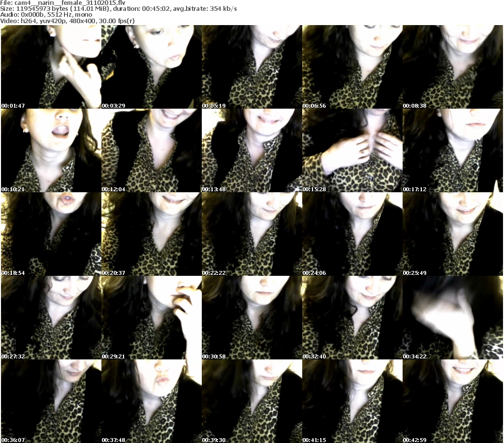Select the thumbnail stamped 00:22:22
The width and height of the screenshot is (504, 443).
pos(252,234)
